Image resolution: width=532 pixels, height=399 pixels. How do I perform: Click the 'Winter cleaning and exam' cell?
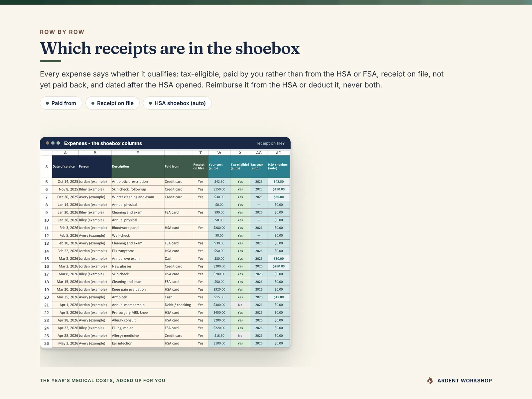coord(138,197)
